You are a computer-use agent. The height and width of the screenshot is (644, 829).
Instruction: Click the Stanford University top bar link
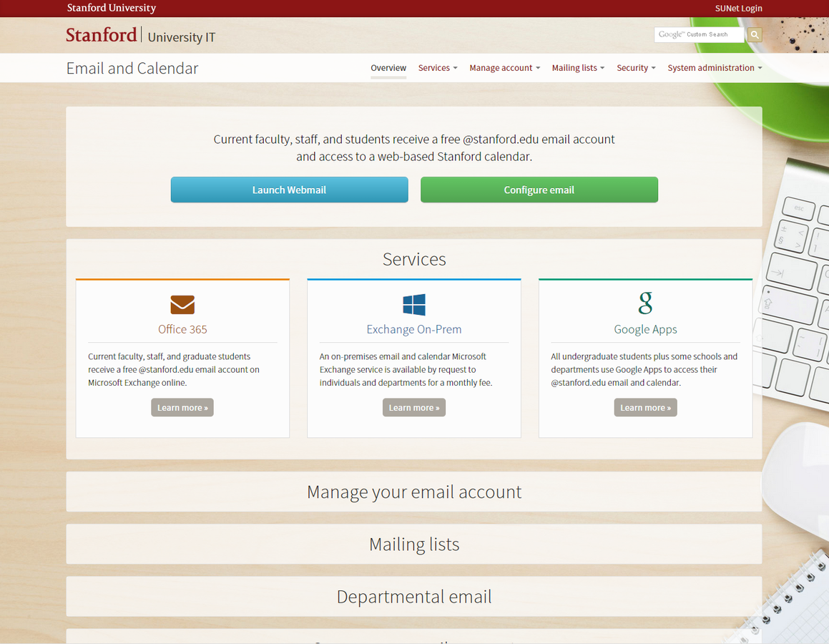[x=112, y=8]
